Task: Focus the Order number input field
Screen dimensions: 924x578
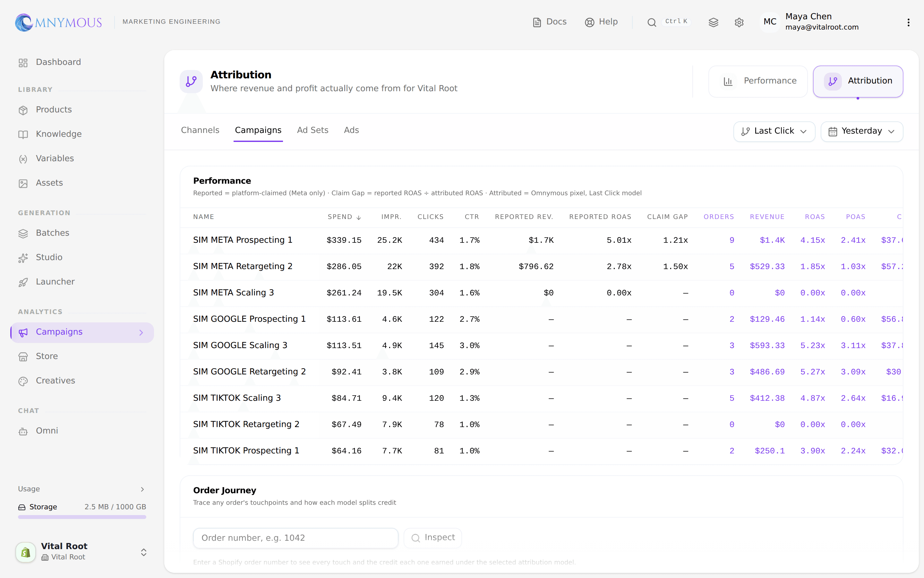Action: (x=295, y=538)
